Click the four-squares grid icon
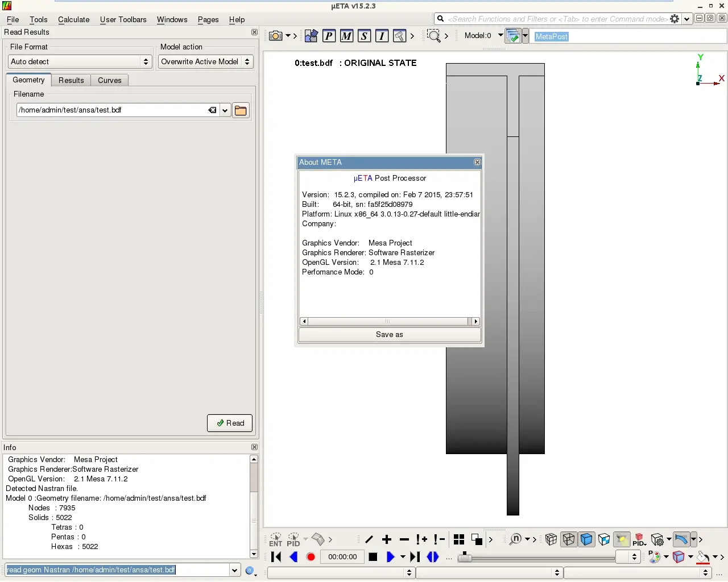 (x=459, y=539)
